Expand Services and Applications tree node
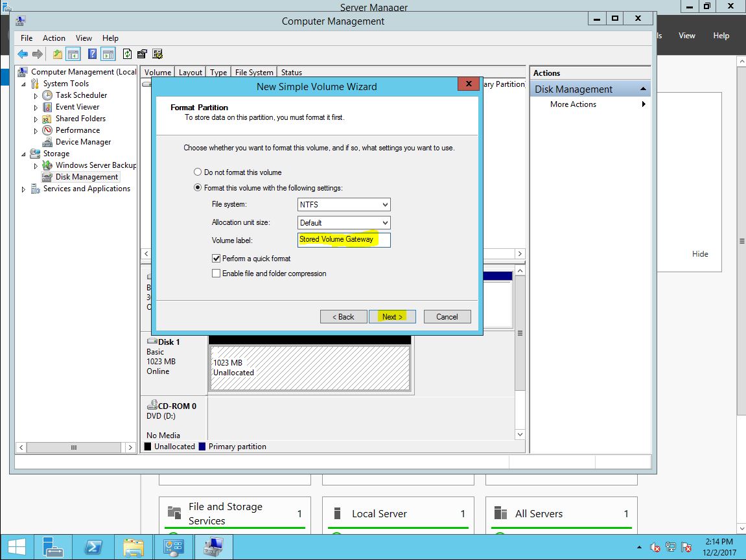Screen dimensions: 746x560 (x=25, y=189)
